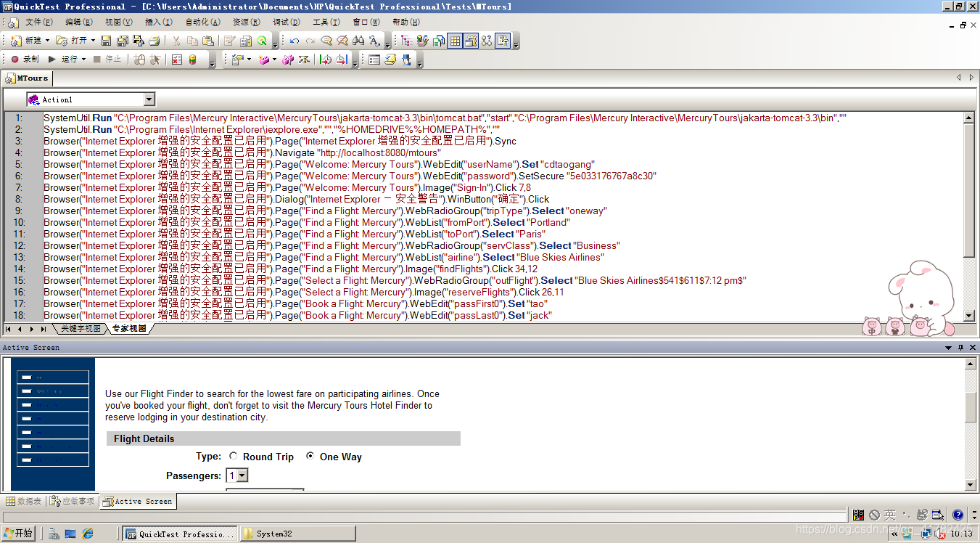Click the 新建 (New) toolbar button
980x543 pixels.
pos(25,41)
